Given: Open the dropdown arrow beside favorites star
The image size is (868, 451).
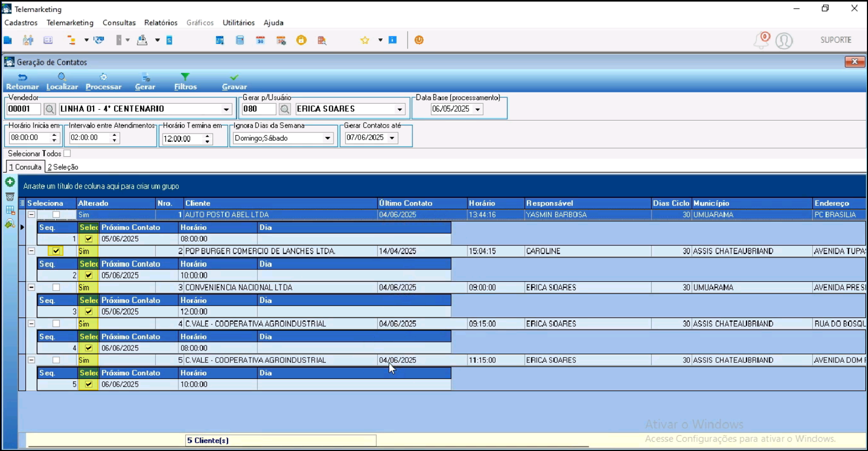Looking at the screenshot, I should (380, 40).
